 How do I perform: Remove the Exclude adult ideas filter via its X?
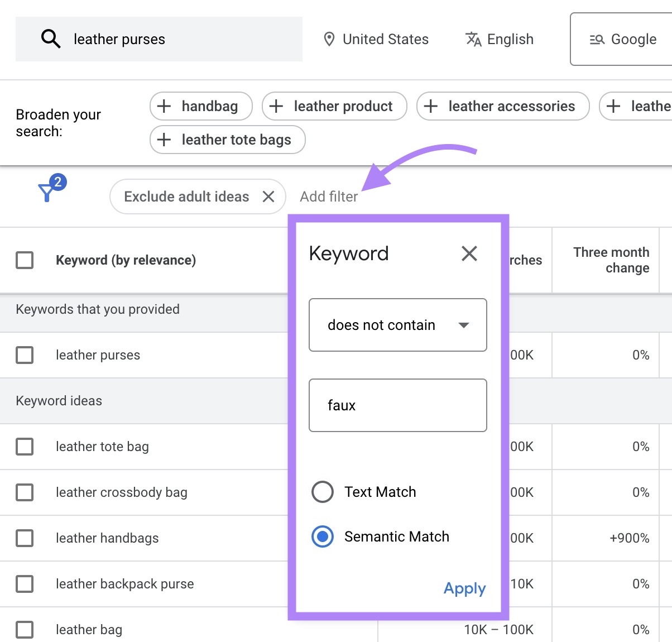(x=268, y=197)
